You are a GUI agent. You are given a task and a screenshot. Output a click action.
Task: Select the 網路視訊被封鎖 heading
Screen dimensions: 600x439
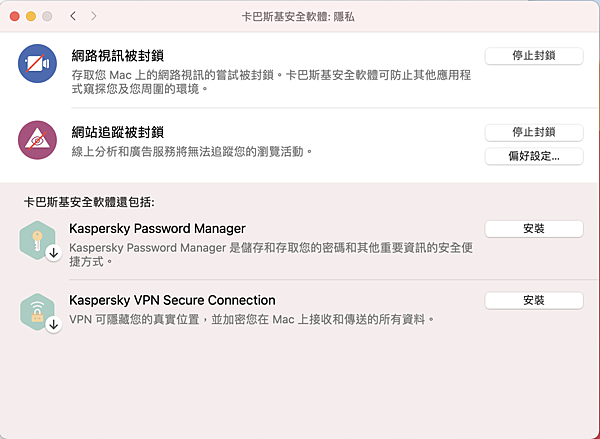(110, 56)
